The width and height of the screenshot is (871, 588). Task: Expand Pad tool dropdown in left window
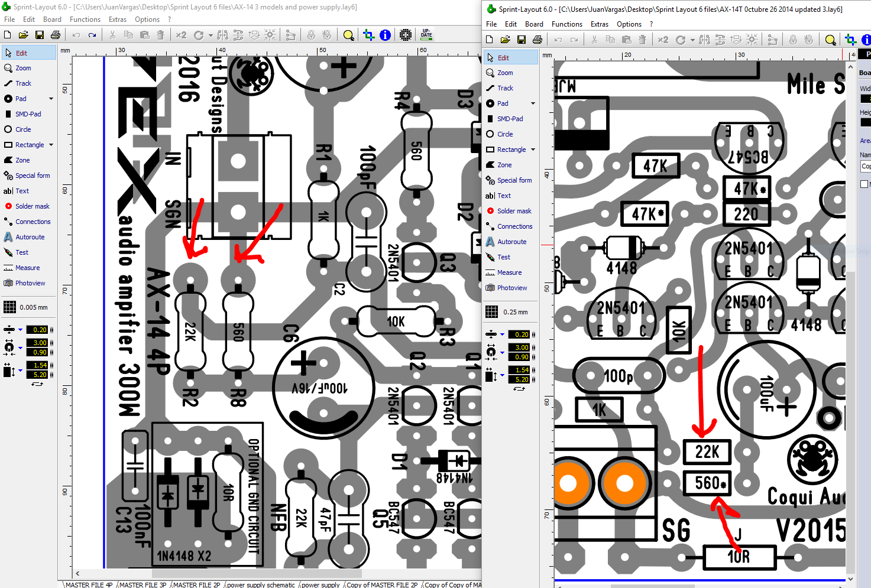tap(51, 99)
